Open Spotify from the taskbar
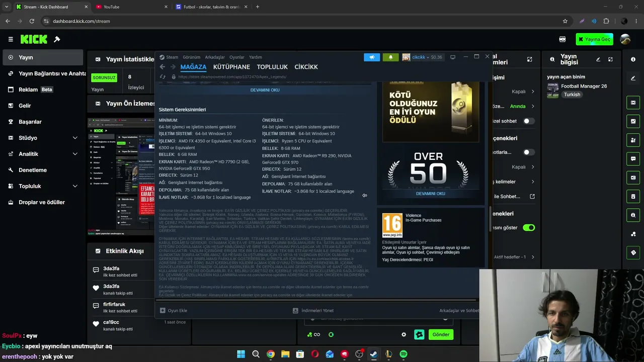This screenshot has height=362, width=644. (404, 354)
